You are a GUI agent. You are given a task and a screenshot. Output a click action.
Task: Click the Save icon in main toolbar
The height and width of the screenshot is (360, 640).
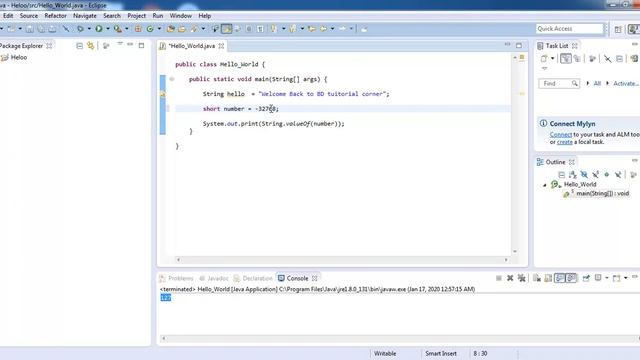(x=30, y=29)
